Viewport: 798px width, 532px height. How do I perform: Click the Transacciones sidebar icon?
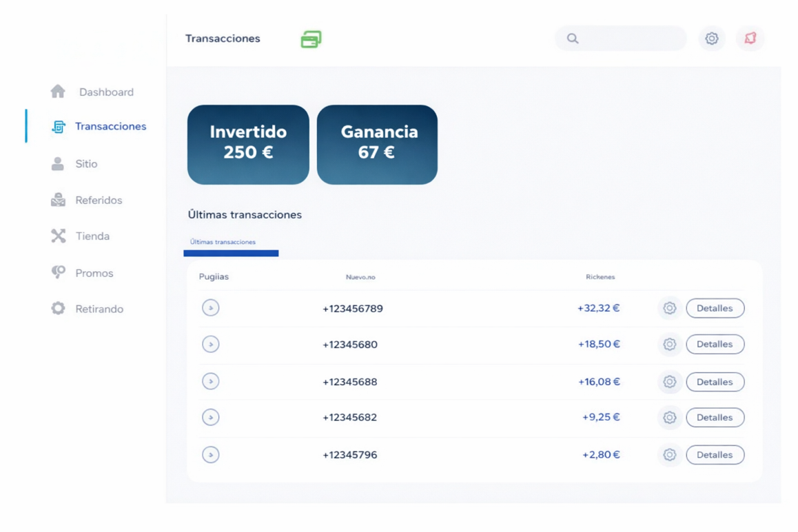[58, 126]
